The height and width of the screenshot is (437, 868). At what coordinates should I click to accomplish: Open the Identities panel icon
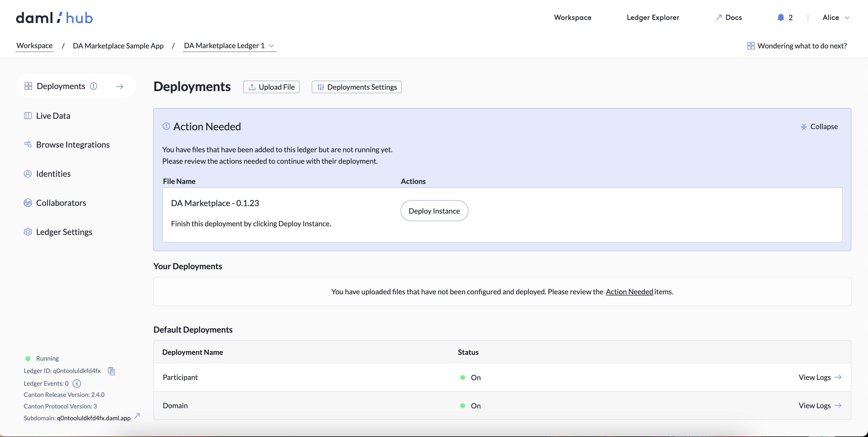28,174
